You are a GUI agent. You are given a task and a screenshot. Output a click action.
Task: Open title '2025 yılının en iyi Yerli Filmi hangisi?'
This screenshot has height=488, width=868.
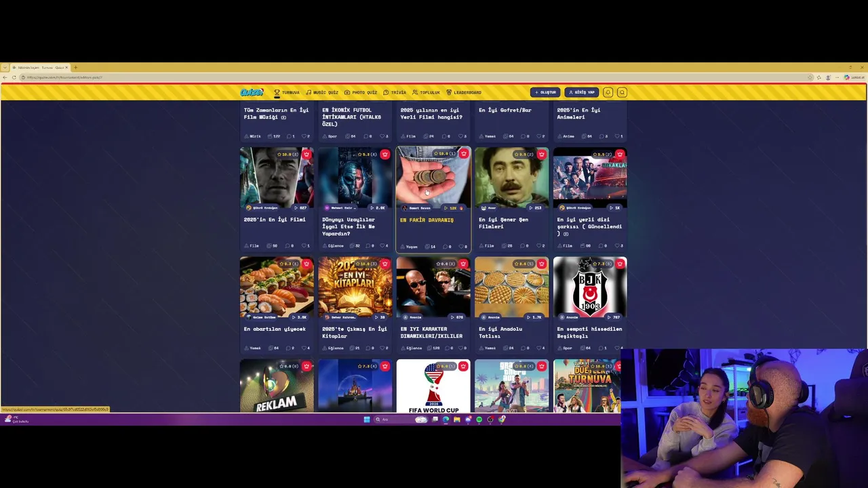(431, 113)
